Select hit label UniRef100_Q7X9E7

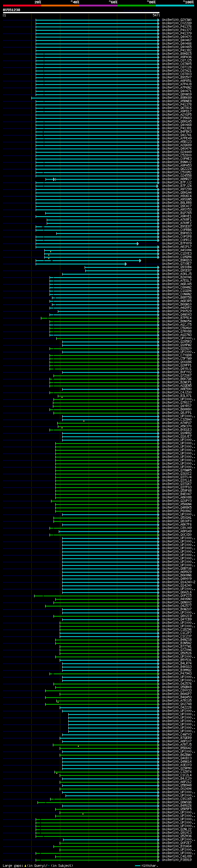pos(177,264)
